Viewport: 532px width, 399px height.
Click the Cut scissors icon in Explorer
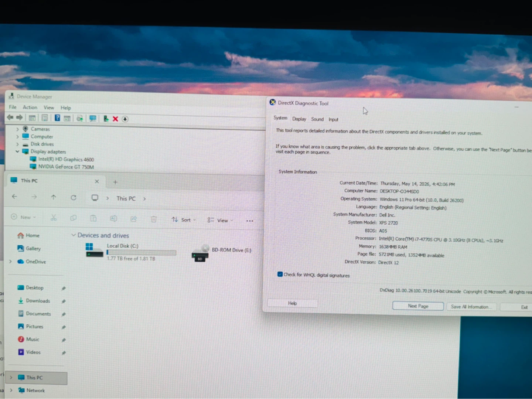(54, 218)
